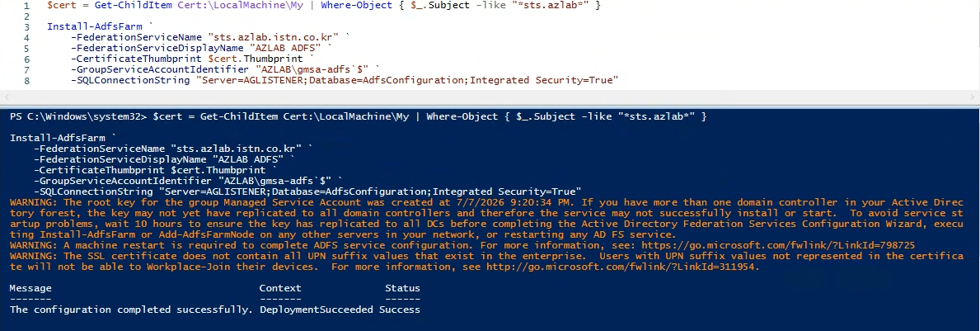
Task: Click the Context column header in output
Action: [280, 288]
